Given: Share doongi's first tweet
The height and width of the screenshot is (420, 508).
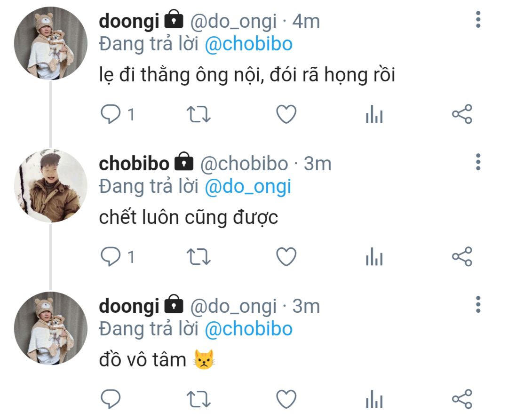Looking at the screenshot, I should click(462, 115).
